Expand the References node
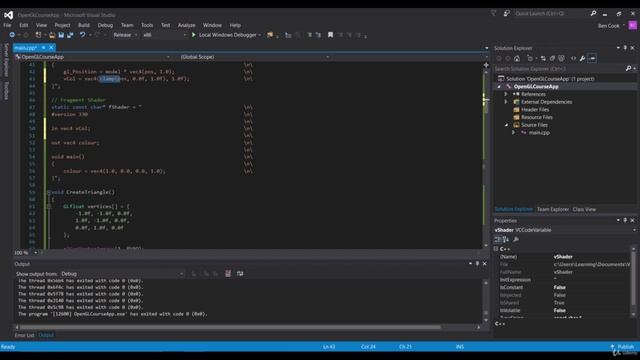 point(506,94)
